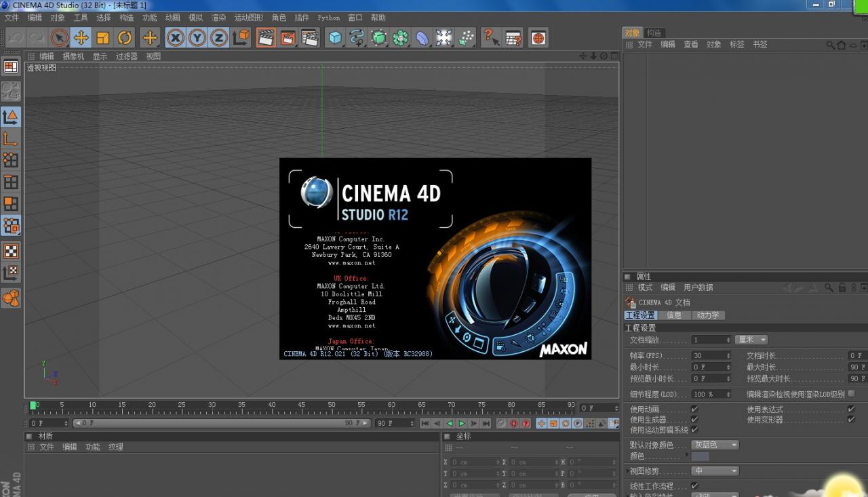868x497 pixels.
Task: Switch to the 构造 tab in object manager
Action: tap(654, 33)
